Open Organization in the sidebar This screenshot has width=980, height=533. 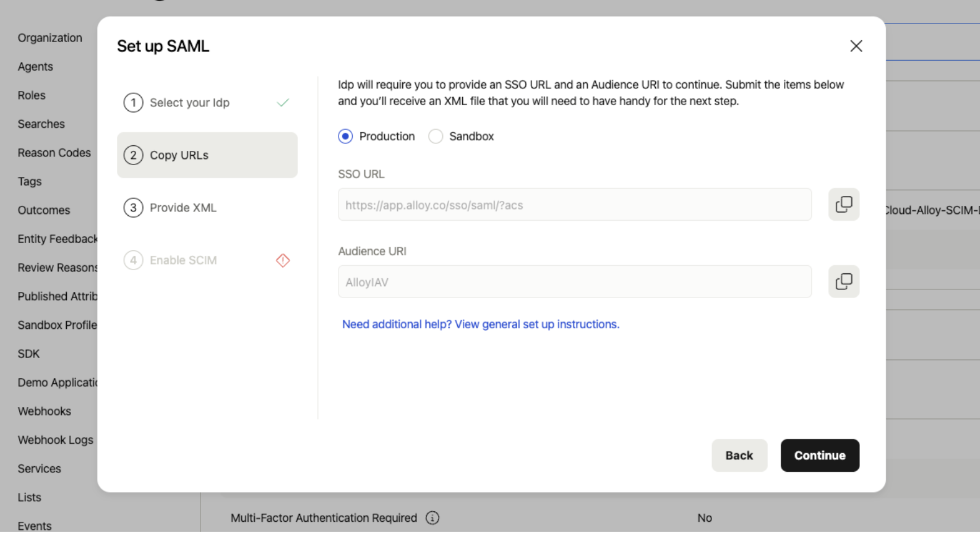[50, 38]
